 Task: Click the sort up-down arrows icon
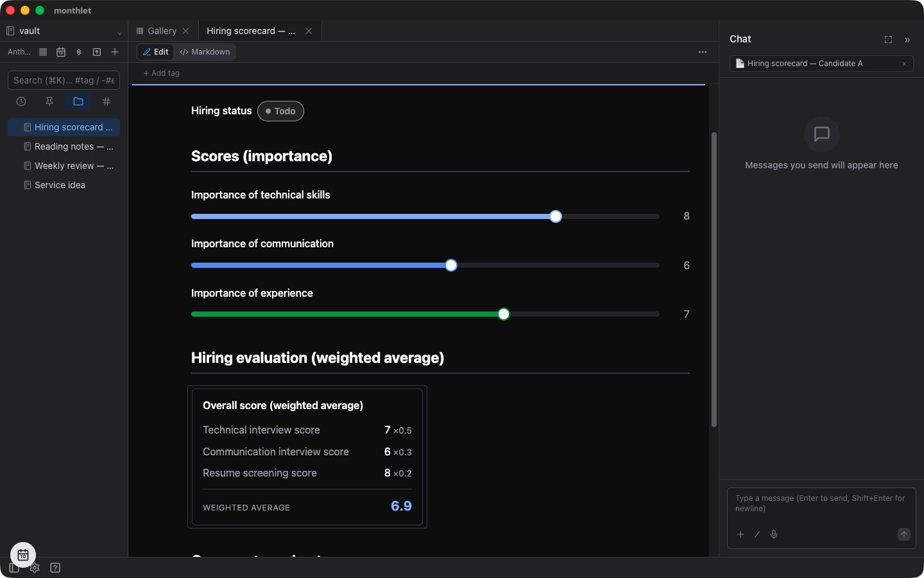coord(79,52)
